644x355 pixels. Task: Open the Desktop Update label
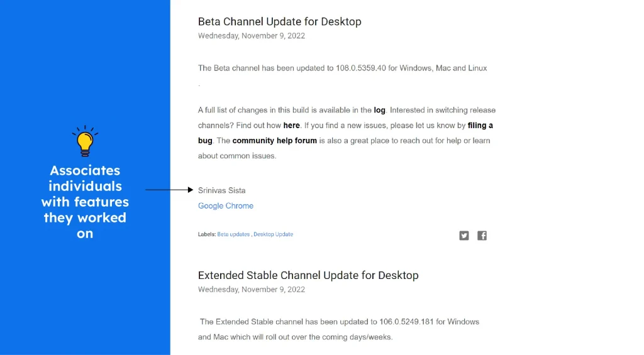[273, 234]
